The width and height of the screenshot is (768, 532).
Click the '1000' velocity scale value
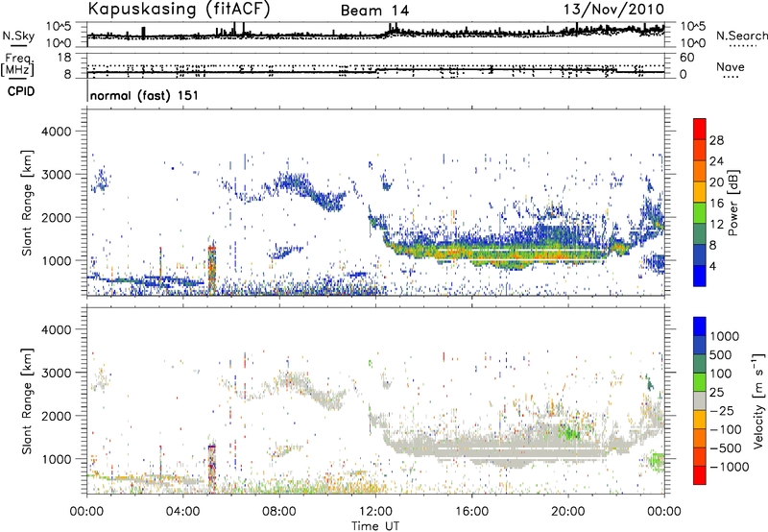(725, 336)
